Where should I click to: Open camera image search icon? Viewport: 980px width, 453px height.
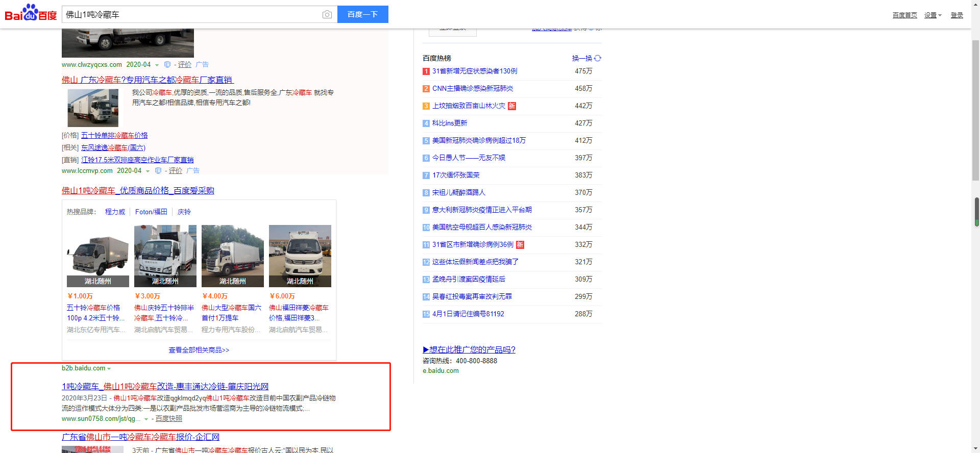[x=327, y=15]
